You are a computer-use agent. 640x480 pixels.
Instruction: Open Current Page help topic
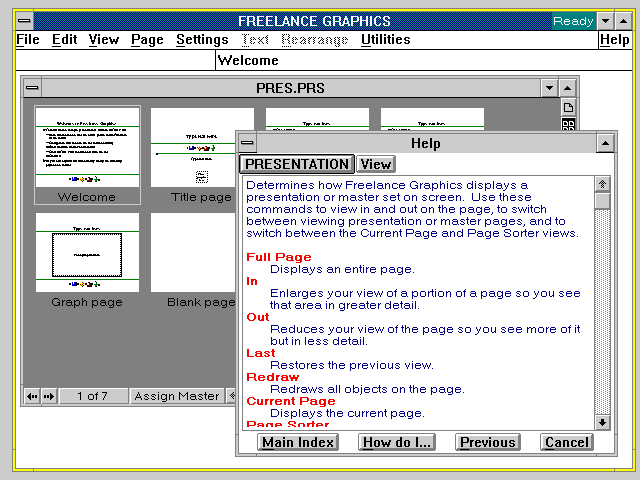291,401
